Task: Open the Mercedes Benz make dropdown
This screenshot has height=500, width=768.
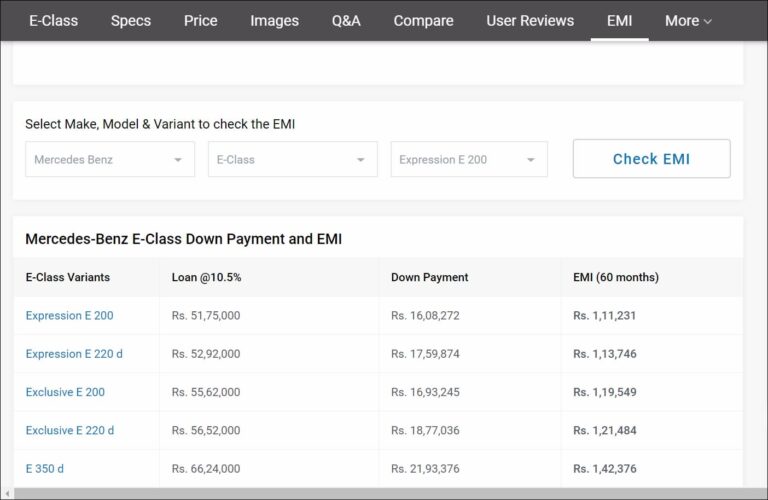Action: tap(110, 160)
